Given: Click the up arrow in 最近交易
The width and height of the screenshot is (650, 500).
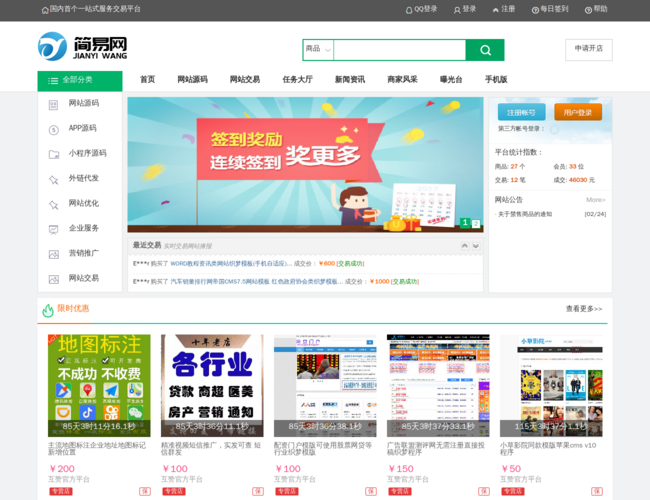Looking at the screenshot, I should click(465, 246).
